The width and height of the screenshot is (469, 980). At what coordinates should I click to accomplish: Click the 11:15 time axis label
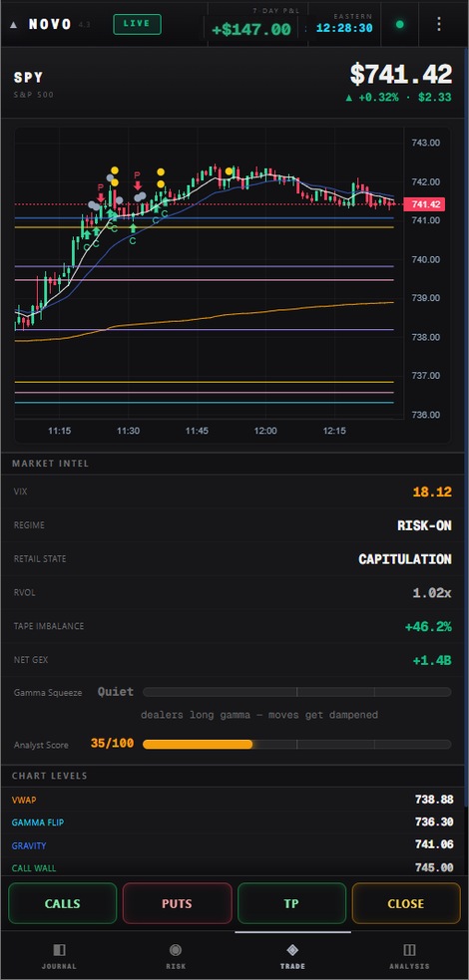click(x=60, y=431)
